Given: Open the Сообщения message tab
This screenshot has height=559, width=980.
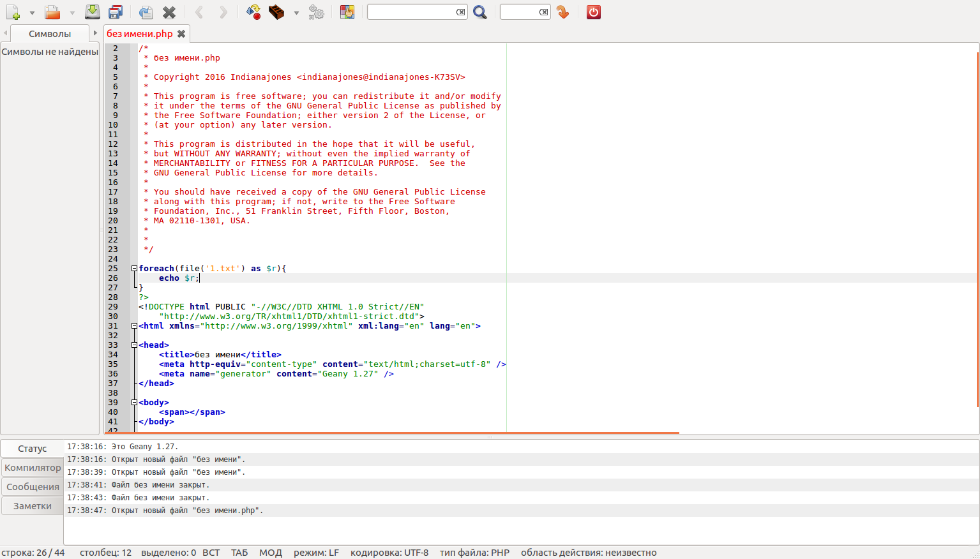Looking at the screenshot, I should [x=33, y=487].
